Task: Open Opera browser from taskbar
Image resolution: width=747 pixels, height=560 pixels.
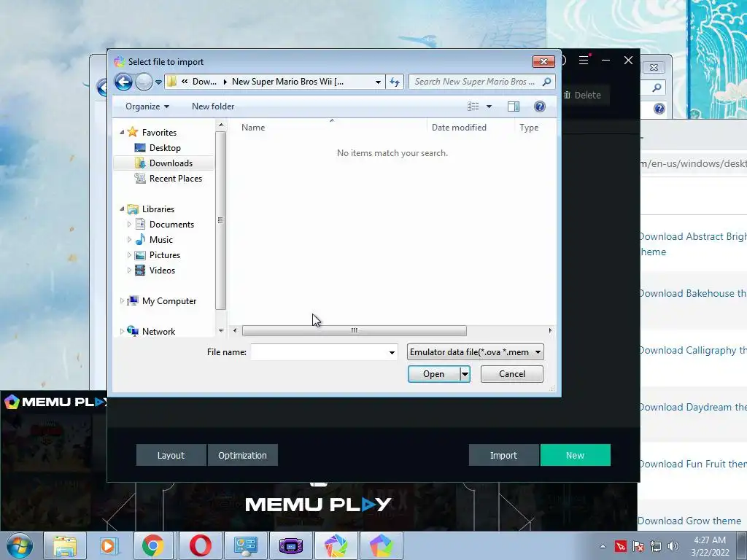Action: tap(200, 546)
